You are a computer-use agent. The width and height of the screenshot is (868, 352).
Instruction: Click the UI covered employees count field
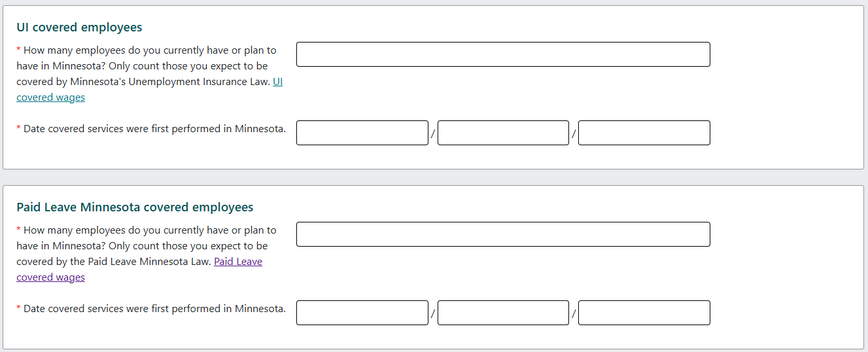click(502, 54)
